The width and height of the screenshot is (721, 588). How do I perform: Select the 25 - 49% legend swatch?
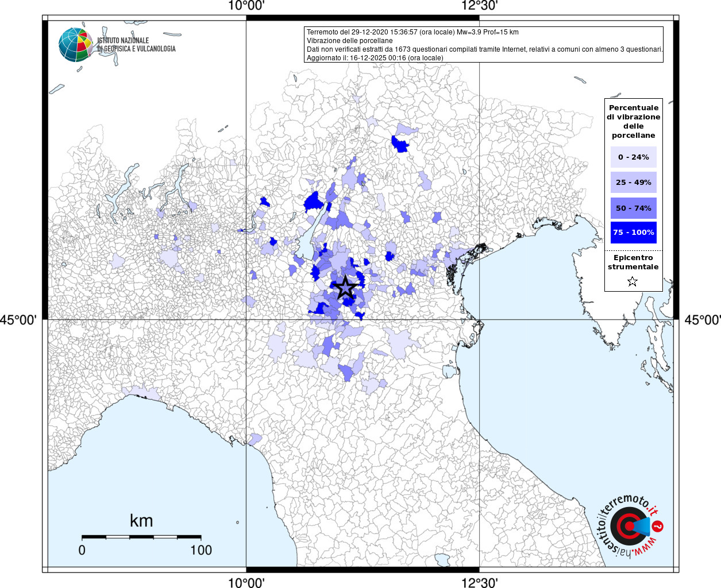click(x=633, y=182)
